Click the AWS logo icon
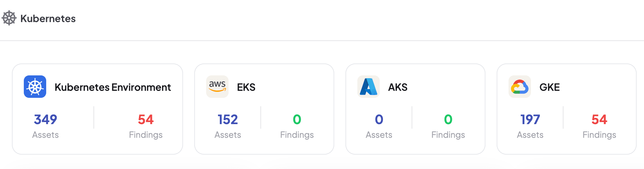The height and width of the screenshot is (169, 644). [x=217, y=87]
